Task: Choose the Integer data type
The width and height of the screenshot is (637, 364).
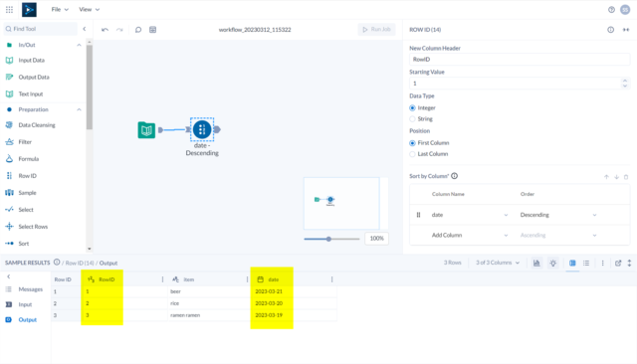Action: (412, 108)
